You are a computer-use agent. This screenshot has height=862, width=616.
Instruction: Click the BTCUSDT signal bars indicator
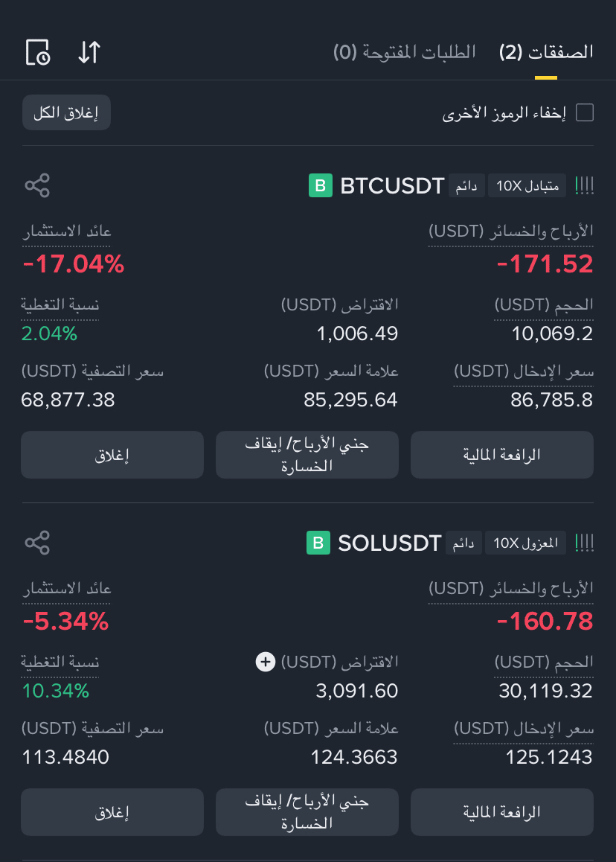584,186
